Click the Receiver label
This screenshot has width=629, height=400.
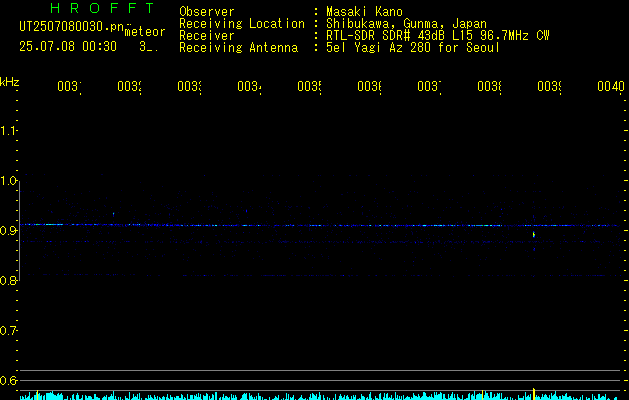click(x=207, y=36)
